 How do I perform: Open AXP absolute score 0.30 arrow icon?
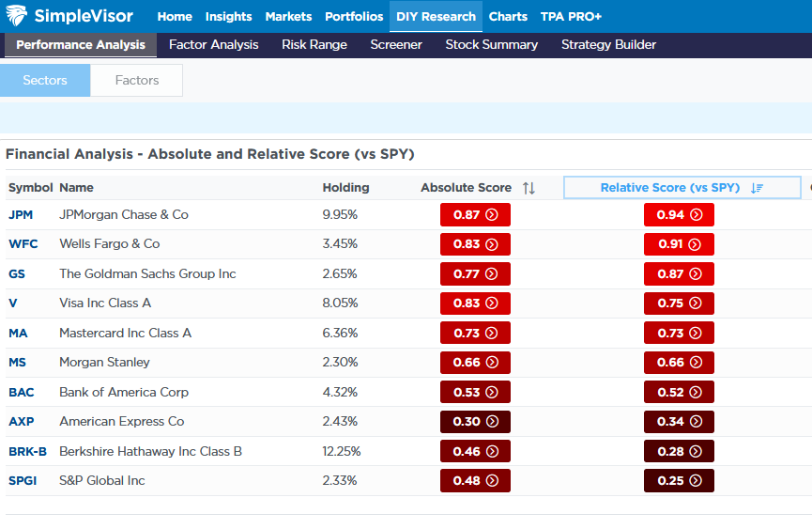pyautogui.click(x=493, y=421)
